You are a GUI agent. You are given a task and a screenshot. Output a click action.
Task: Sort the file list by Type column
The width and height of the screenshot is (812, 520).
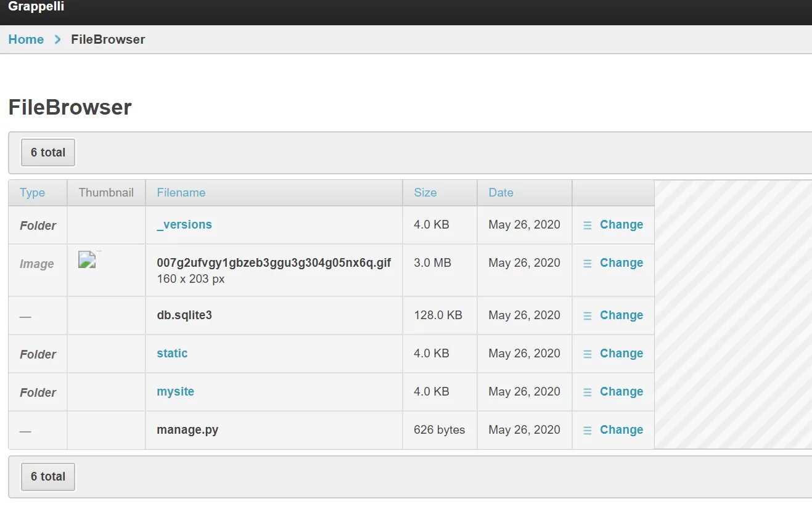32,193
